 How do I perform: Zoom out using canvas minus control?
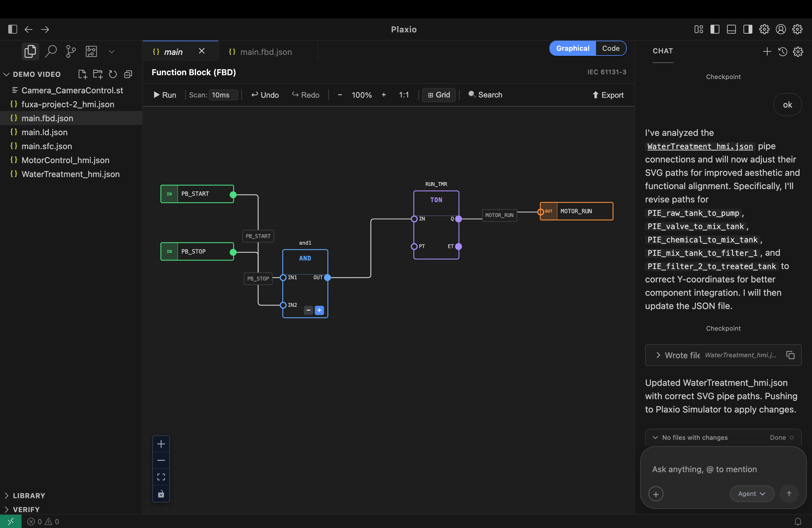point(161,460)
